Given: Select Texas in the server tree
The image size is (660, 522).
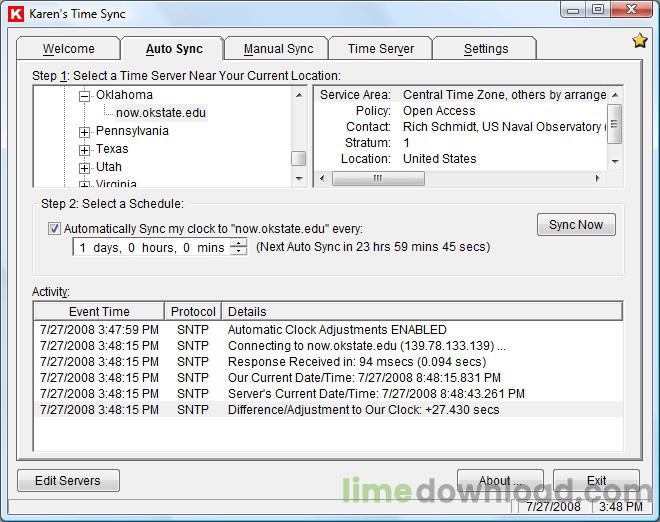Looking at the screenshot, I should (x=112, y=149).
